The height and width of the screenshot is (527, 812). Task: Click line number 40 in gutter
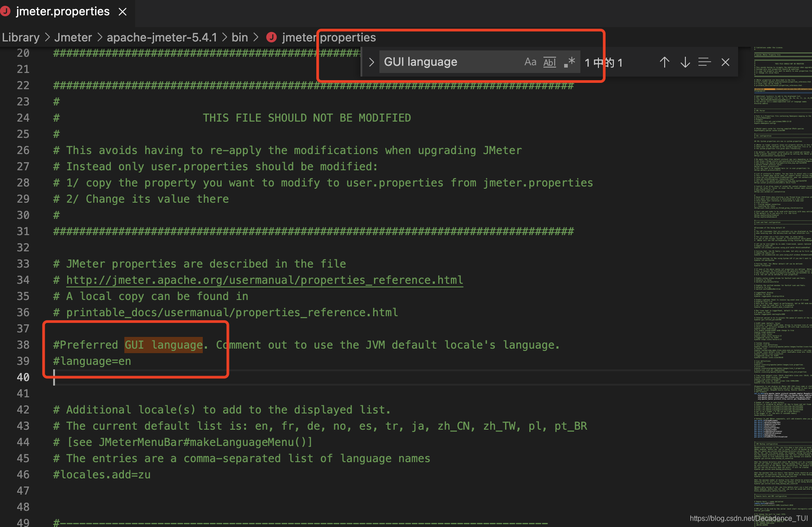[23, 377]
